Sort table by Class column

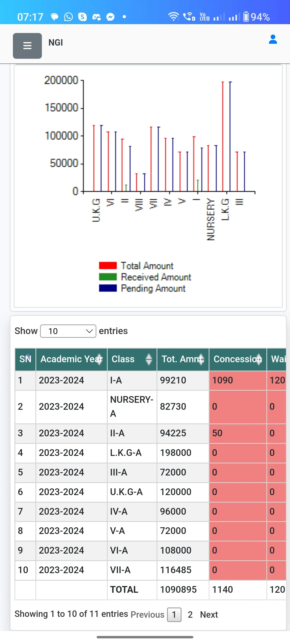(x=132, y=359)
